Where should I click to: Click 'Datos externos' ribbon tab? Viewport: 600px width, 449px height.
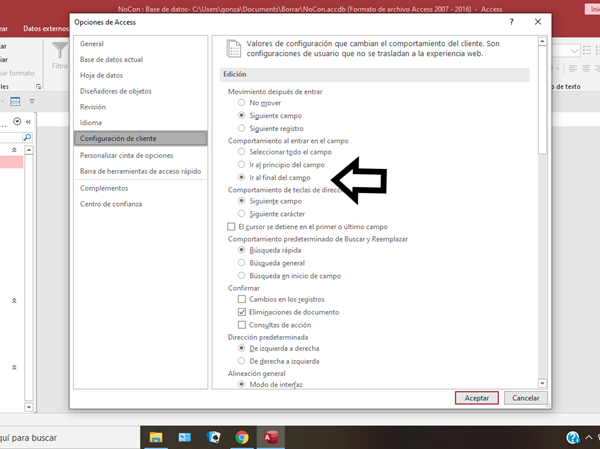(46, 28)
